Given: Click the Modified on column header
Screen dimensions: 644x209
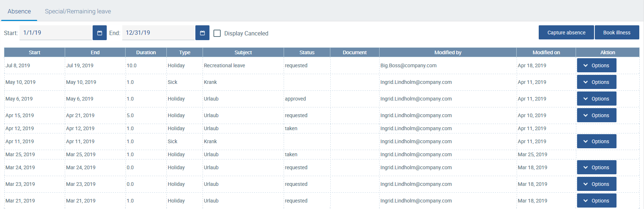Looking at the screenshot, I should [x=546, y=52].
